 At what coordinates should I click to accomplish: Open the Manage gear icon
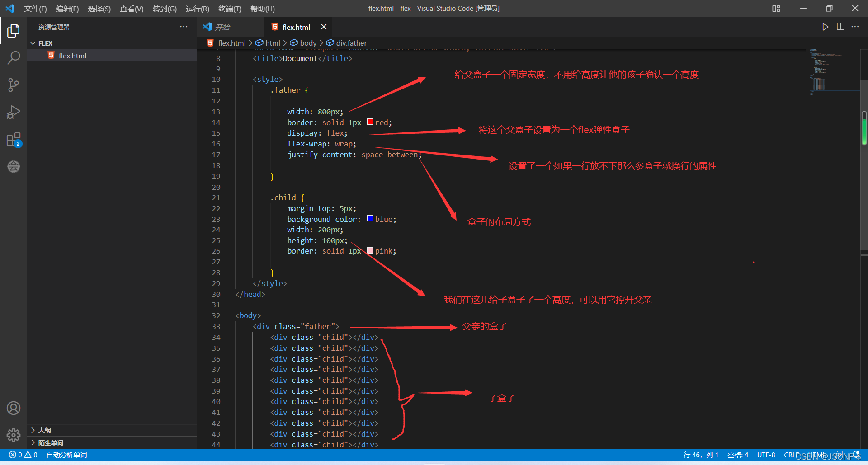[14, 435]
